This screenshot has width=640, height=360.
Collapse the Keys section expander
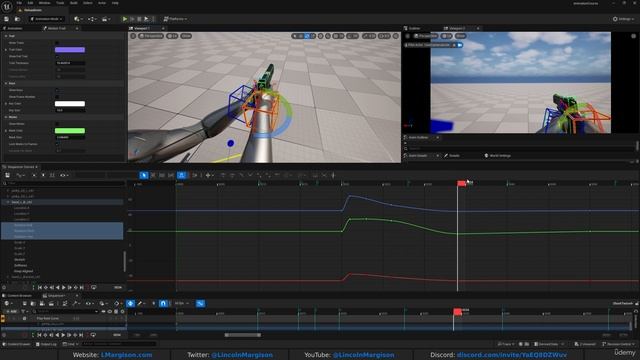[6, 83]
